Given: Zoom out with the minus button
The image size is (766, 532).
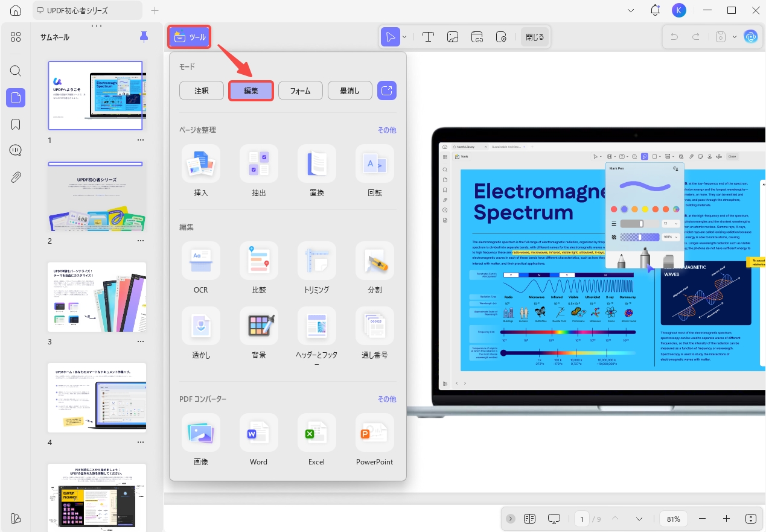Looking at the screenshot, I should [702, 519].
